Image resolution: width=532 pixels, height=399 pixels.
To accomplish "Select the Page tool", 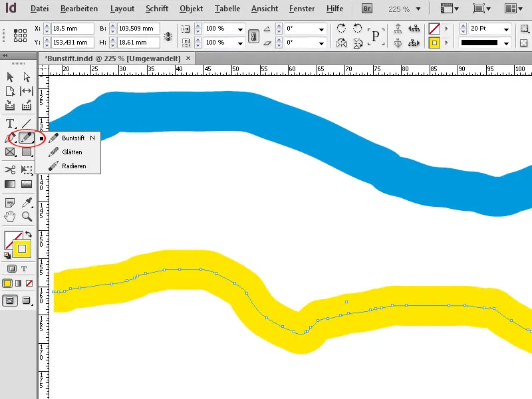I will (10, 91).
